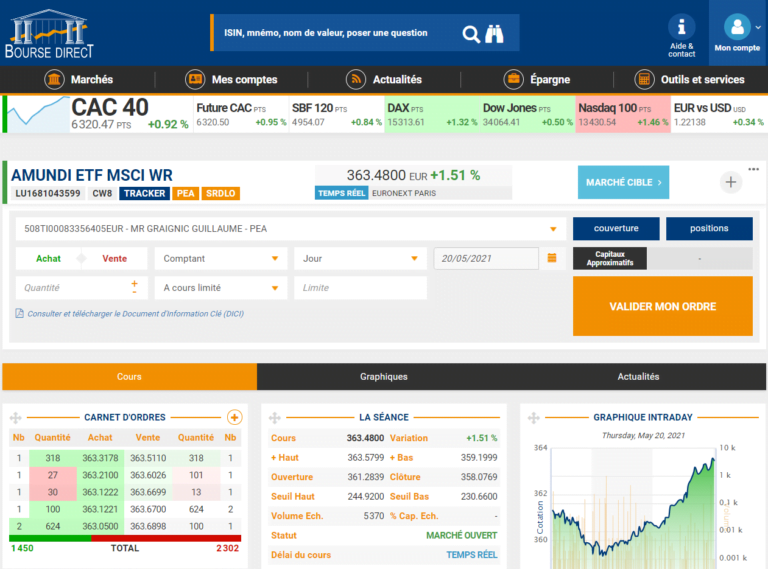Click the calendar icon beside date field
The height and width of the screenshot is (569, 768).
click(x=552, y=259)
